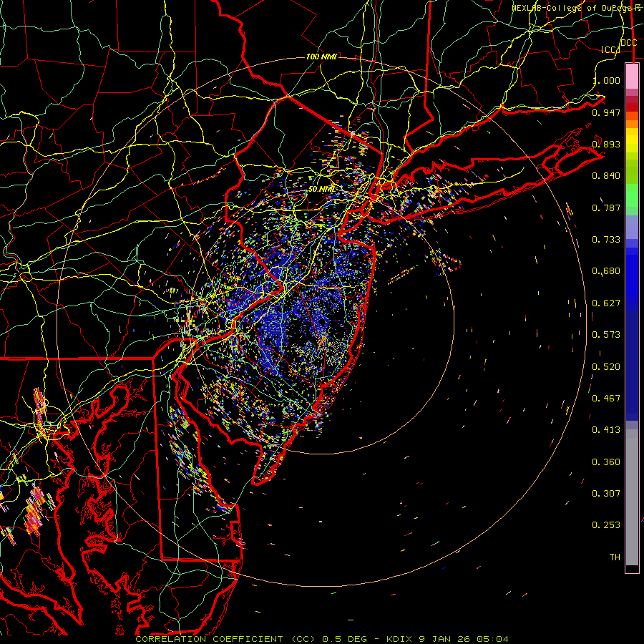Select the 0.893 scale value

606,144
